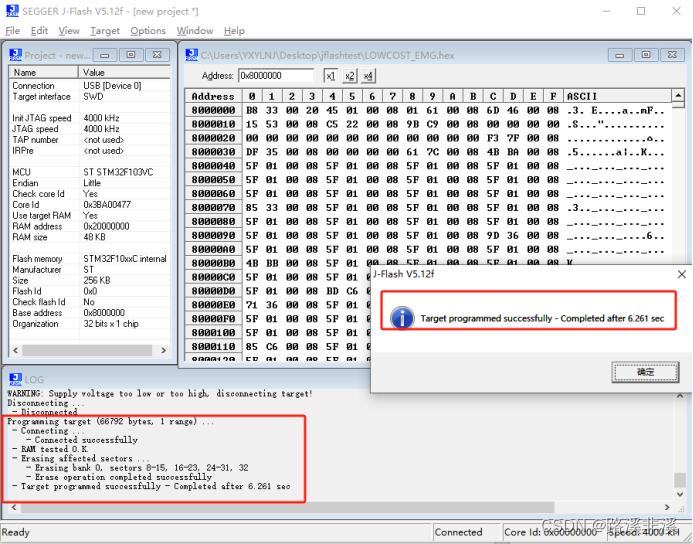Click the 'Use target RAM' row name
The image size is (693, 544).
pos(42,216)
